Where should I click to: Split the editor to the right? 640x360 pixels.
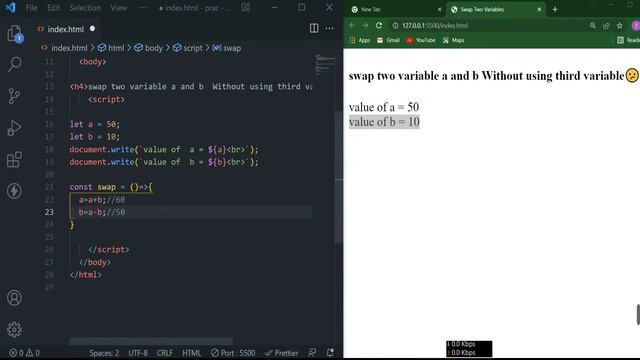[x=314, y=28]
